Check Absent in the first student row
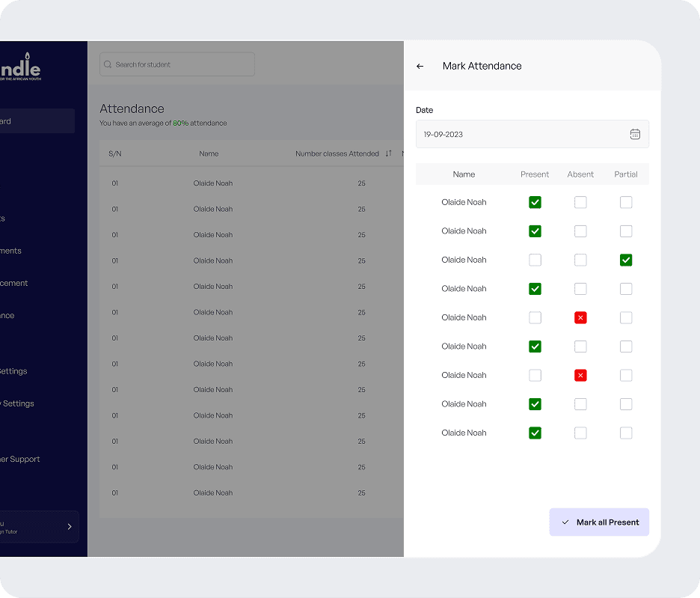700x598 pixels. tap(580, 203)
